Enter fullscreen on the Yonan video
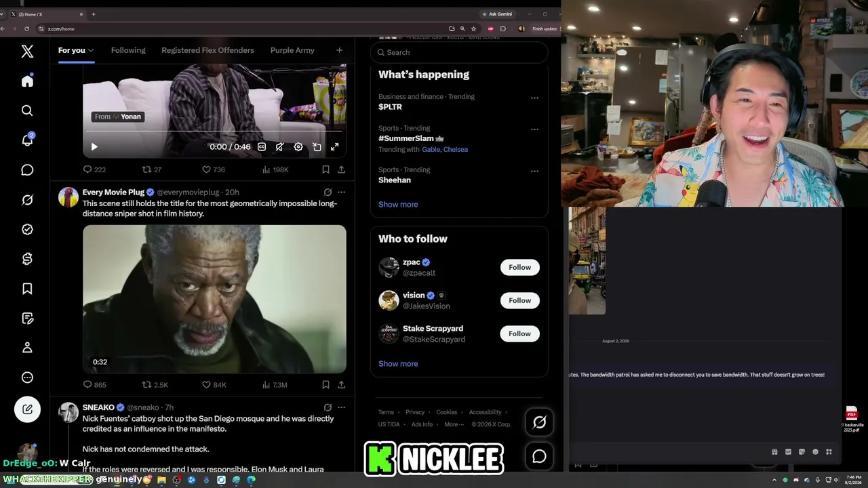The image size is (868, 488). [335, 147]
